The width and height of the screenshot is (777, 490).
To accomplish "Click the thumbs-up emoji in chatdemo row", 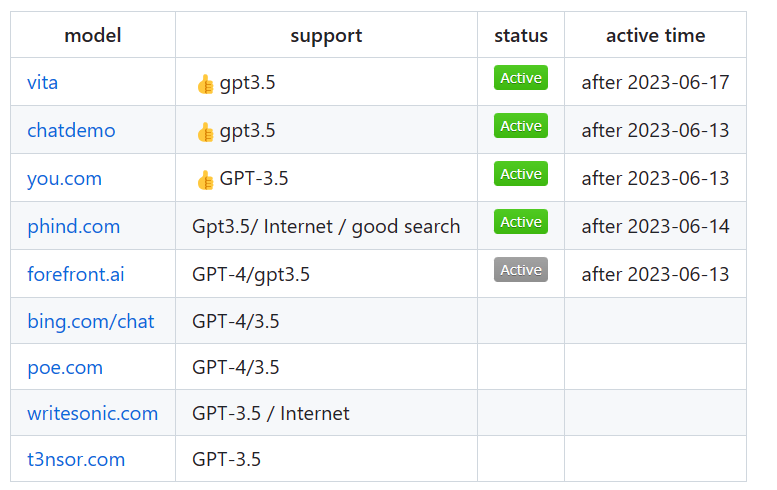I will tap(205, 132).
